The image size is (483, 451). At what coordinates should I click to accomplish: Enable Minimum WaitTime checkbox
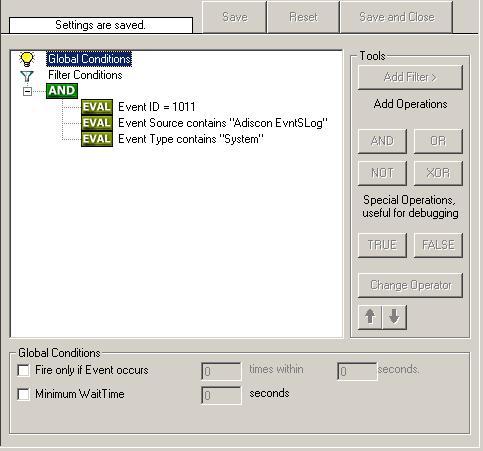[23, 394]
